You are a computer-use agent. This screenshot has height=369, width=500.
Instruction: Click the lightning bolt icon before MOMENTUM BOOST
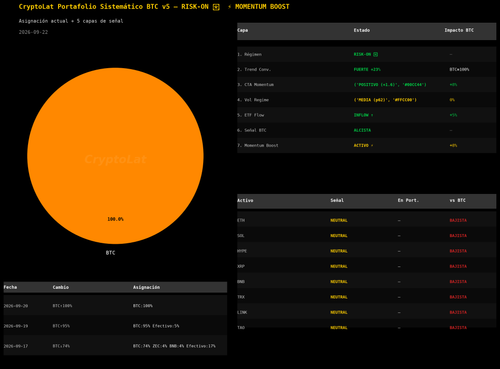coord(229,7)
